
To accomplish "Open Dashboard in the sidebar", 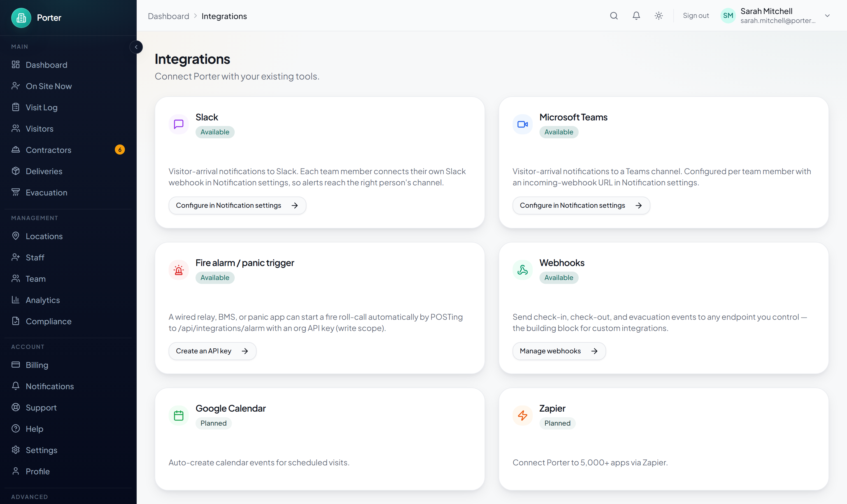I will (x=68, y=64).
